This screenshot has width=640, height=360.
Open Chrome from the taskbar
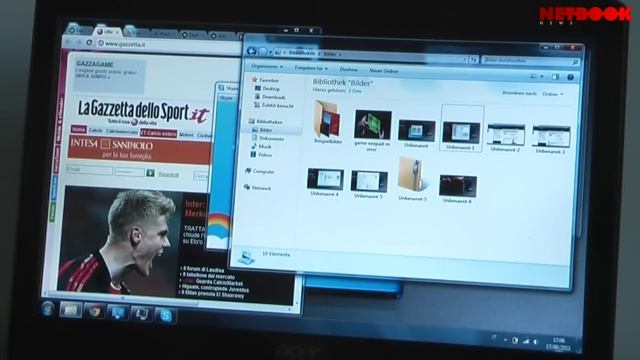click(95, 312)
